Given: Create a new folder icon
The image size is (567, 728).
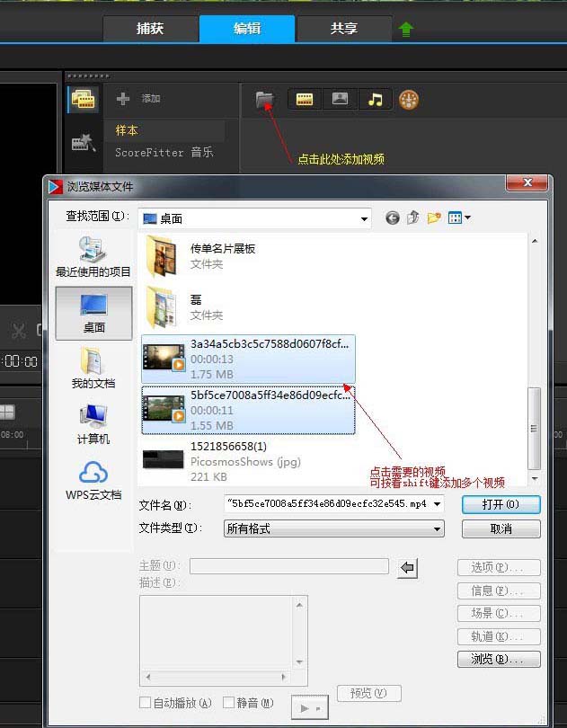Looking at the screenshot, I should [434, 218].
